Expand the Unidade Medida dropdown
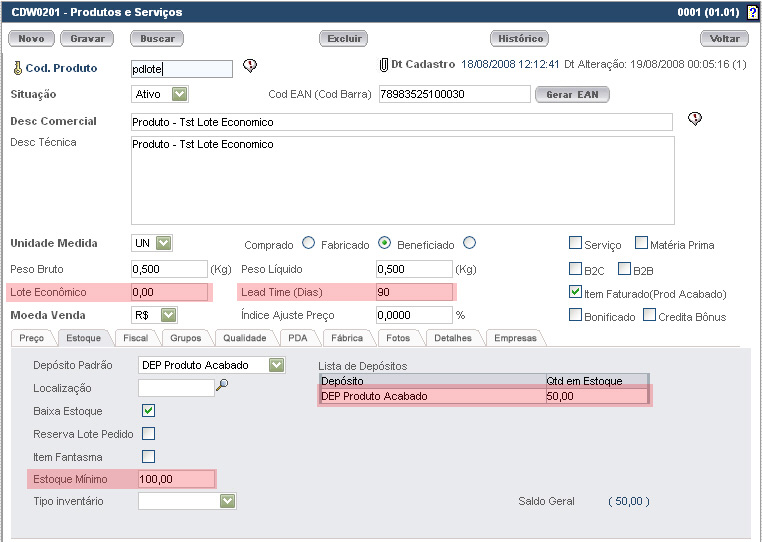762x542 pixels. pos(164,243)
